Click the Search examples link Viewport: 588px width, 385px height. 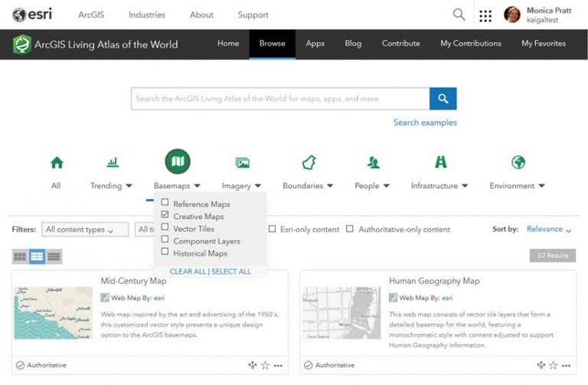point(425,122)
